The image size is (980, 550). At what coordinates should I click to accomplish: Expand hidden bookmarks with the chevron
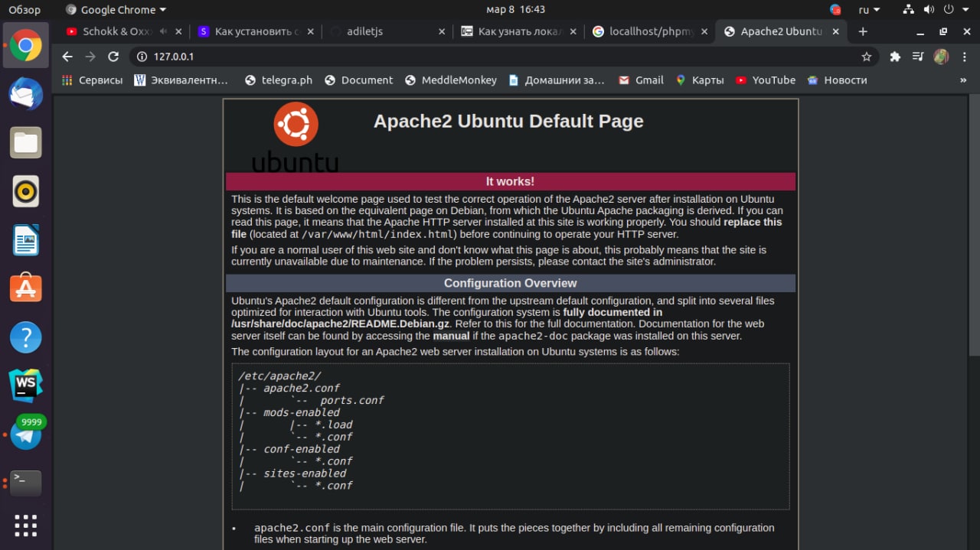(x=963, y=80)
